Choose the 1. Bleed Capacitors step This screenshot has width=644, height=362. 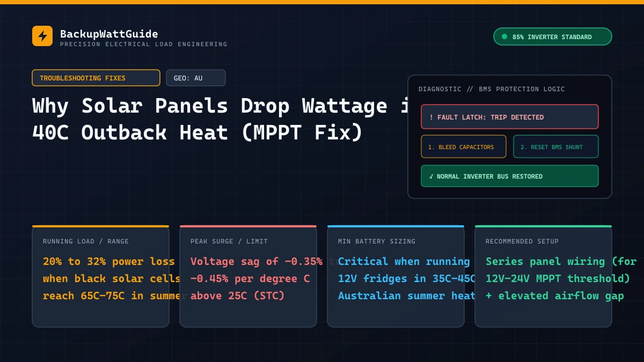pyautogui.click(x=464, y=146)
